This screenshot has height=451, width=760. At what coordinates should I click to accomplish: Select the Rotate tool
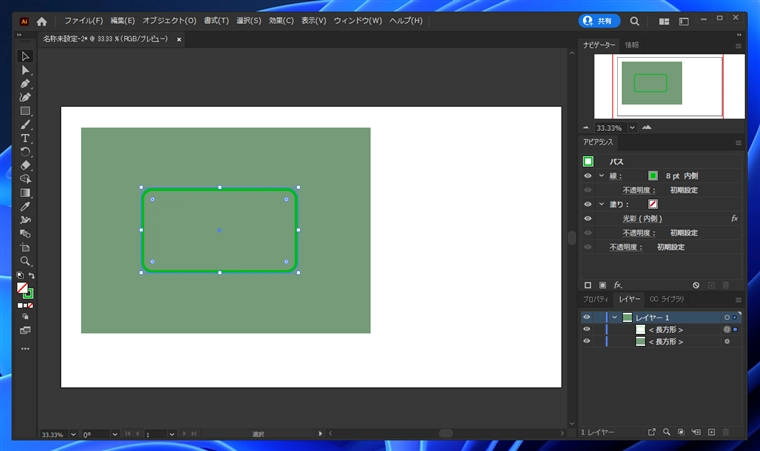point(25,152)
